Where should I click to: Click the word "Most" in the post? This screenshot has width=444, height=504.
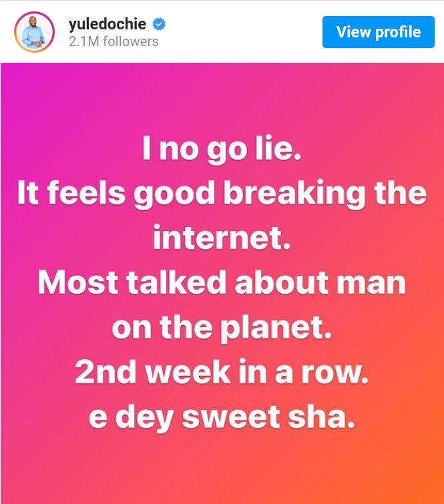pyautogui.click(x=77, y=282)
